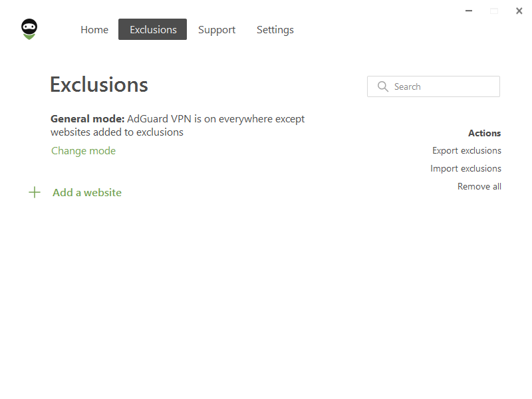Click the Exclusions page heading
Viewport: 532px width, 399px height.
click(99, 84)
